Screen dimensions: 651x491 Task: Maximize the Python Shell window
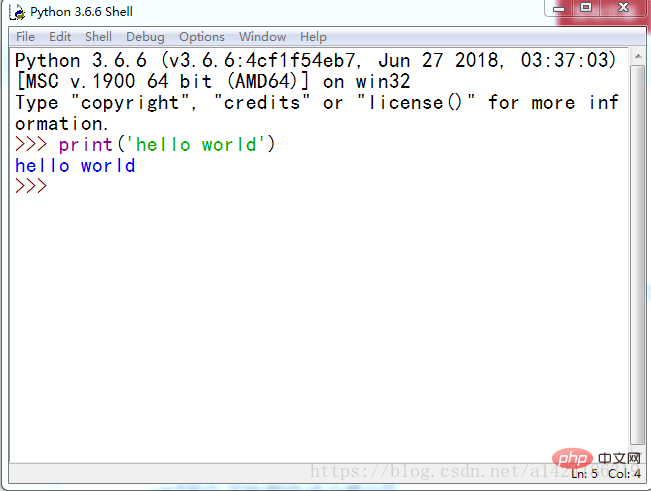(x=586, y=8)
